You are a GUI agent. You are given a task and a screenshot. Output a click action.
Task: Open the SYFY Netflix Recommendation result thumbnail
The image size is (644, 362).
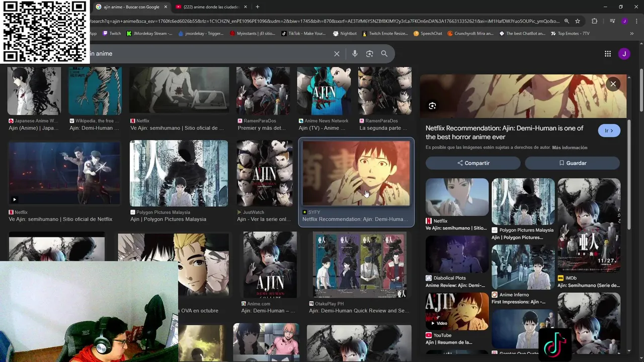click(356, 173)
